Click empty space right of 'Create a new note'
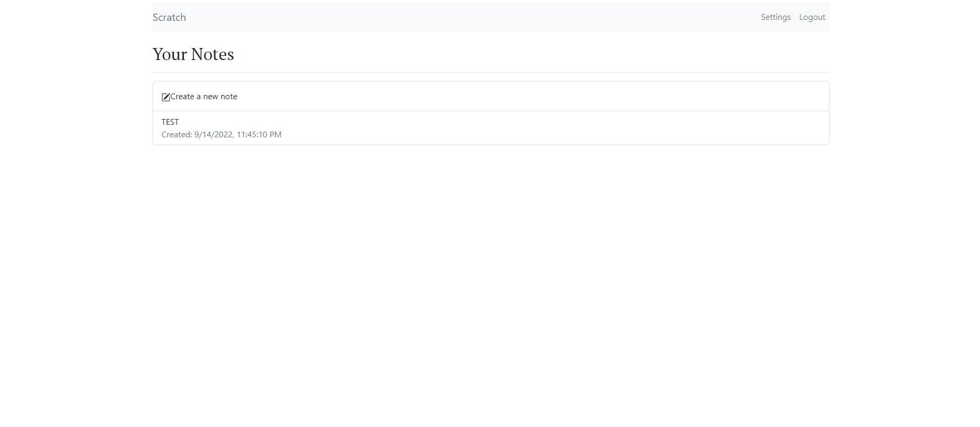980x427 pixels. point(522,97)
